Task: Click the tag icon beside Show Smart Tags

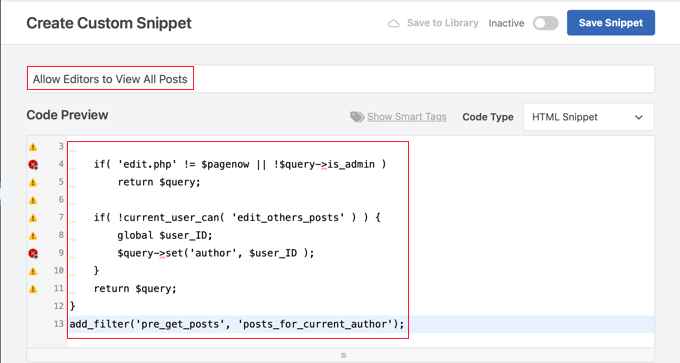Action: pyautogui.click(x=357, y=117)
